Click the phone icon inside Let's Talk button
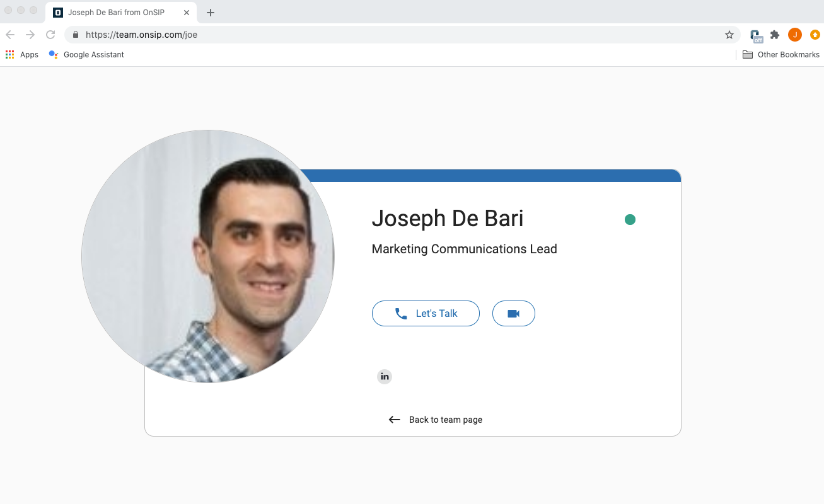This screenshot has height=504, width=824. coord(402,312)
